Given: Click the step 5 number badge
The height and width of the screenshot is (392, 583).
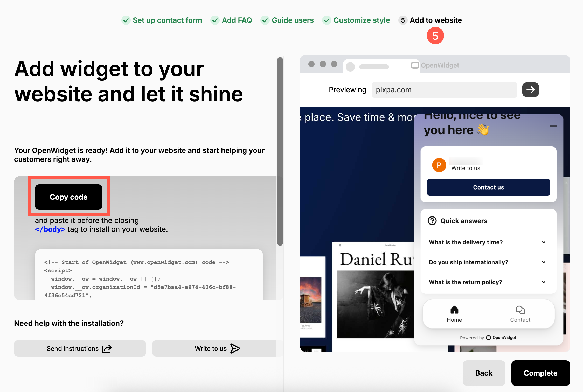Looking at the screenshot, I should tap(403, 20).
